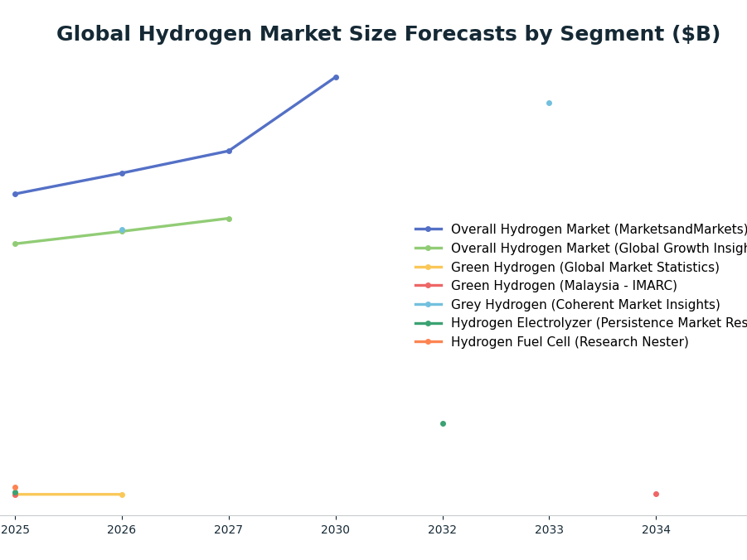
Task: Click the 2032 x-axis label
Action: pyautogui.click(x=443, y=529)
